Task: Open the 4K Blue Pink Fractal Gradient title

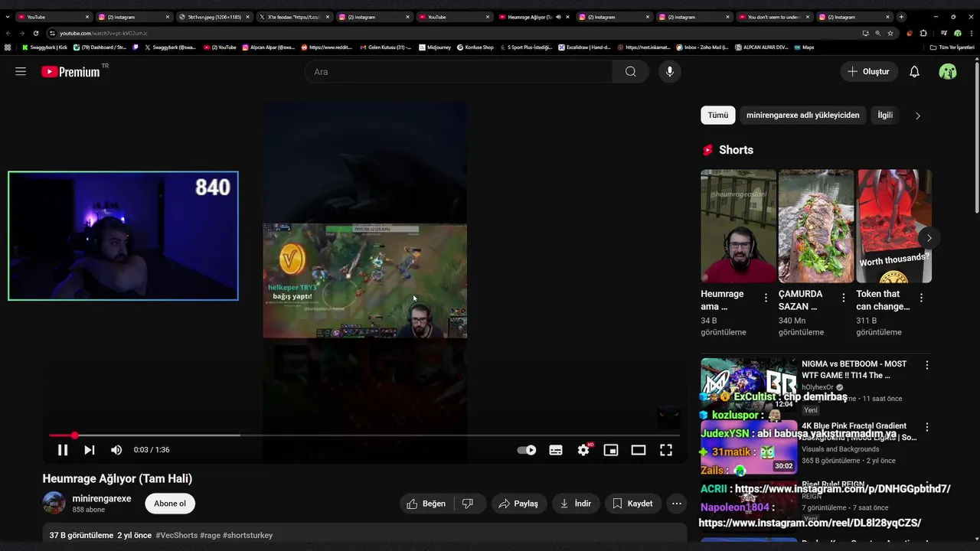Action: point(859,432)
